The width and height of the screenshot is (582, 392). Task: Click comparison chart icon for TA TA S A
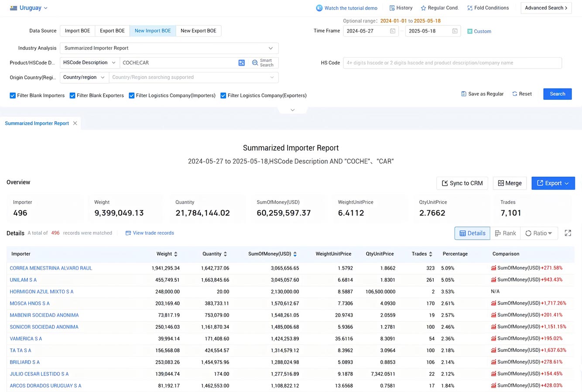tap(493, 350)
